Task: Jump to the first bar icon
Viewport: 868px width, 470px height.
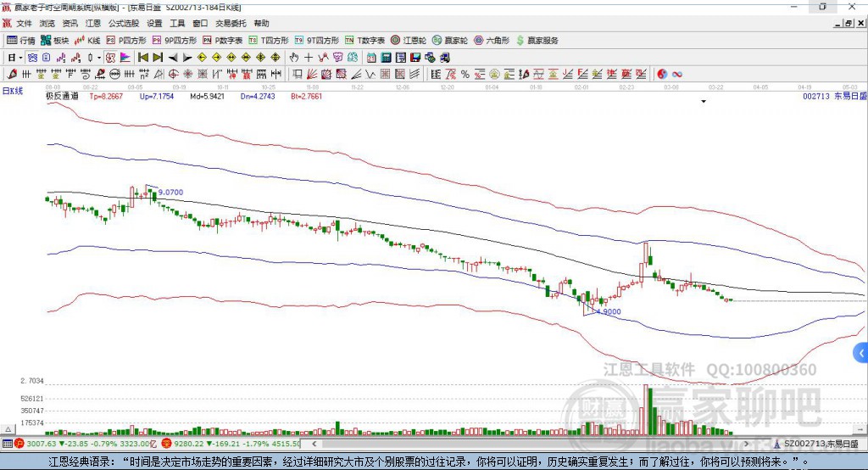Action: pyautogui.click(x=143, y=58)
